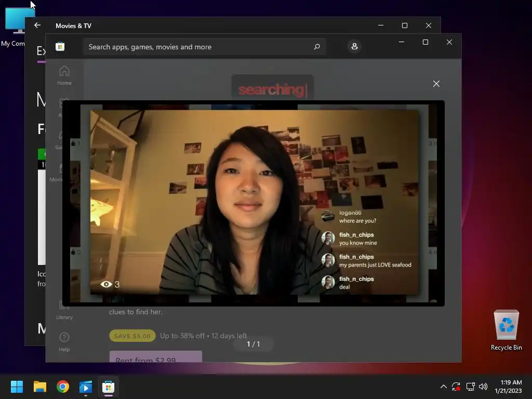The height and width of the screenshot is (399, 532).
Task: Click the movie screenshot image
Action: click(x=255, y=202)
